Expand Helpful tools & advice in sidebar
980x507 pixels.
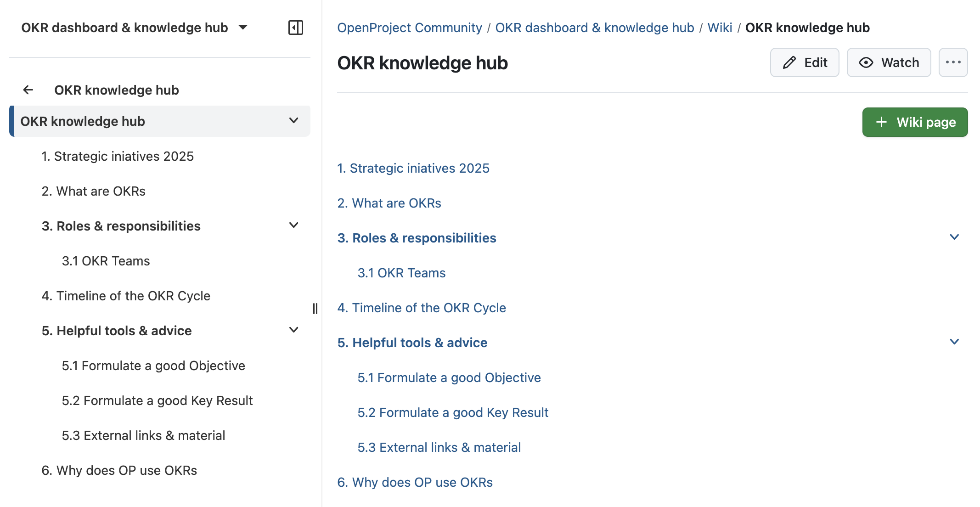(x=293, y=330)
